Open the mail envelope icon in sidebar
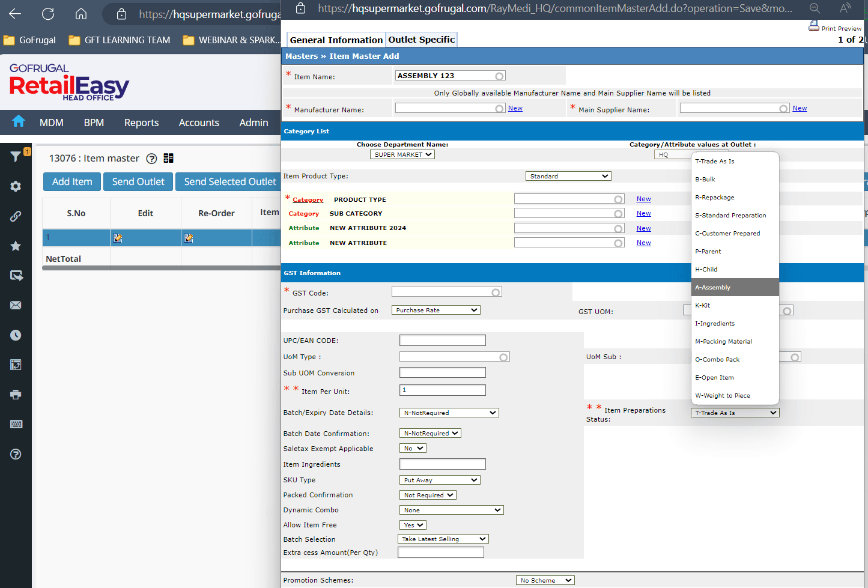The height and width of the screenshot is (588, 868). [16, 305]
